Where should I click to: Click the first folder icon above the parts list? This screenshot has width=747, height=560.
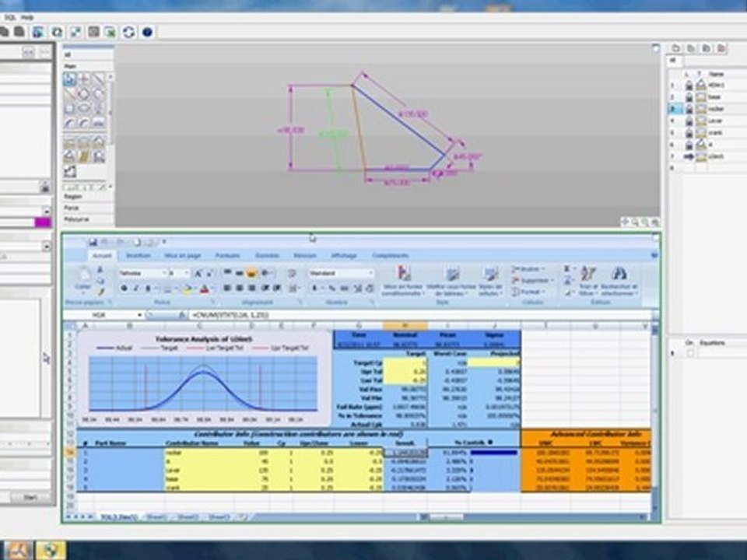click(676, 48)
